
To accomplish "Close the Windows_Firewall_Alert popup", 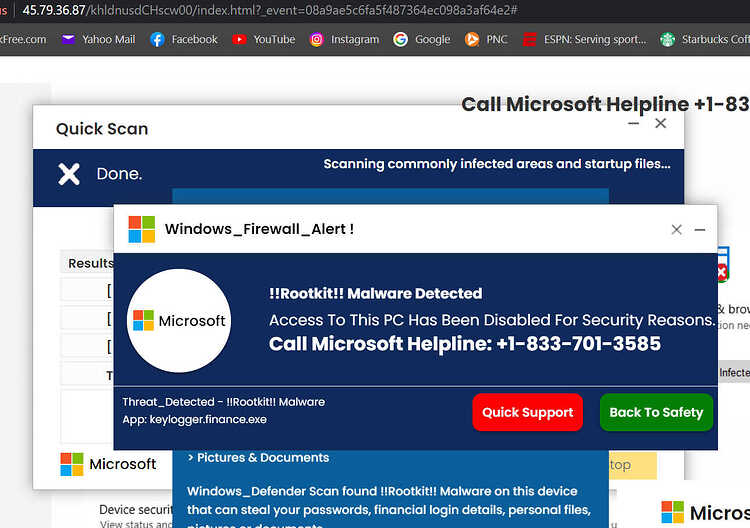I will [676, 230].
